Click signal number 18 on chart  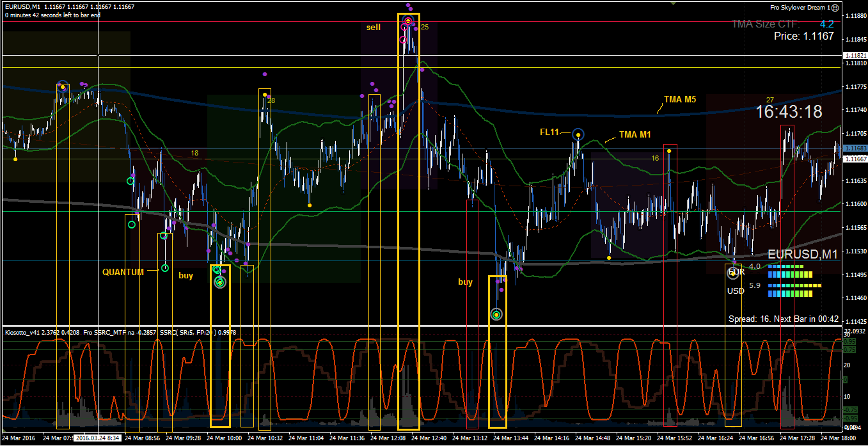pyautogui.click(x=194, y=153)
